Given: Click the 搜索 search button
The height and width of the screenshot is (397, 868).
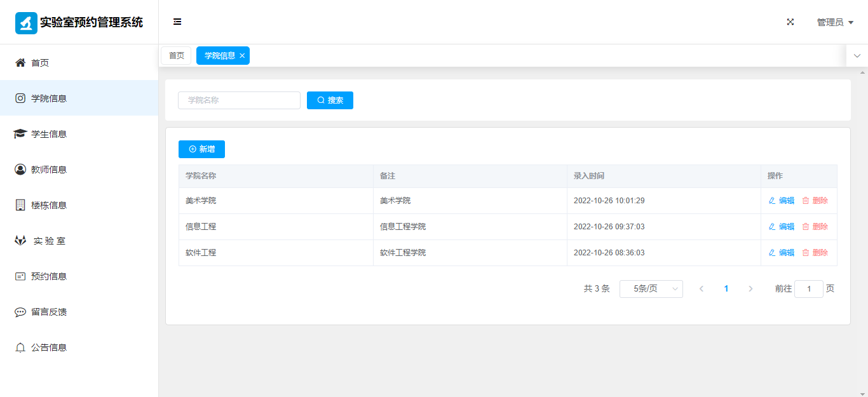Looking at the screenshot, I should click(x=330, y=100).
